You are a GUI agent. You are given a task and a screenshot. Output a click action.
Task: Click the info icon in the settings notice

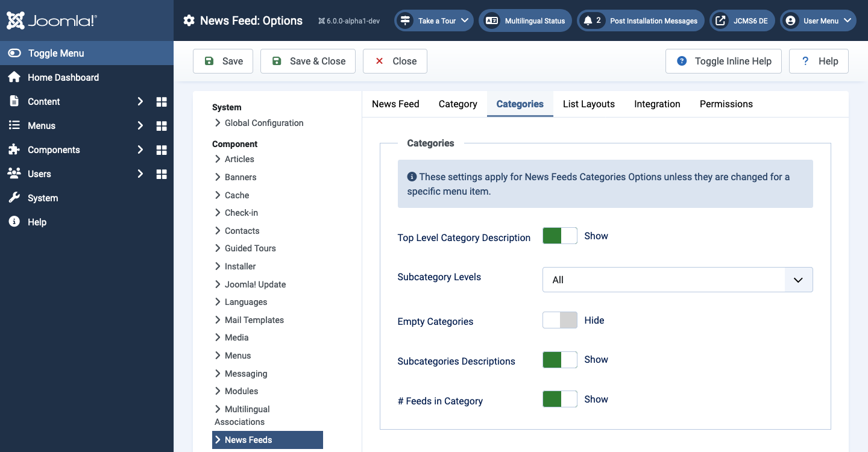412,177
